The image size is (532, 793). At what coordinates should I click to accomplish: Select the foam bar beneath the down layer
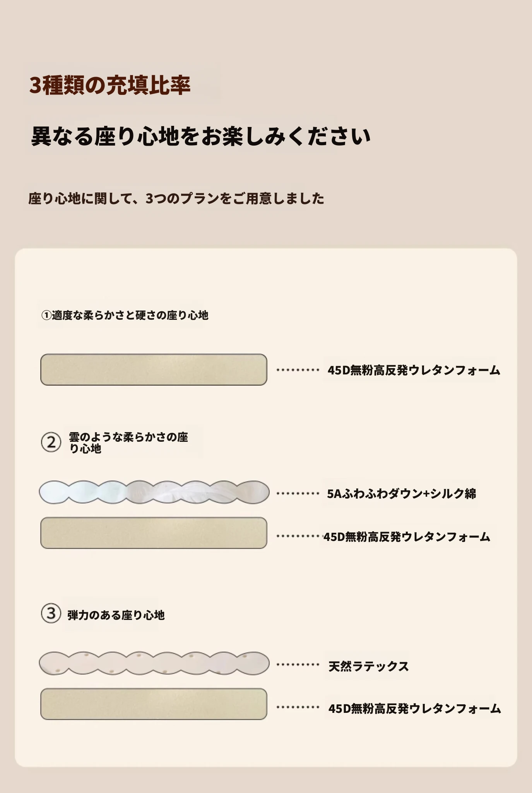click(x=154, y=533)
